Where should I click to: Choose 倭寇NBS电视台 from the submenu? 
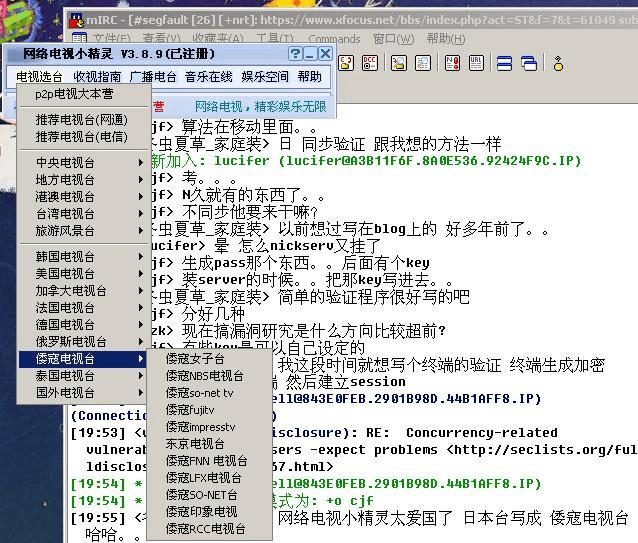(x=210, y=376)
